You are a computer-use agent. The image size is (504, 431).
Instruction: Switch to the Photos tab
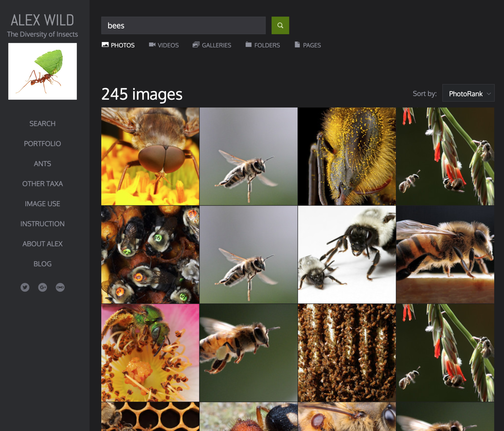[x=118, y=45]
